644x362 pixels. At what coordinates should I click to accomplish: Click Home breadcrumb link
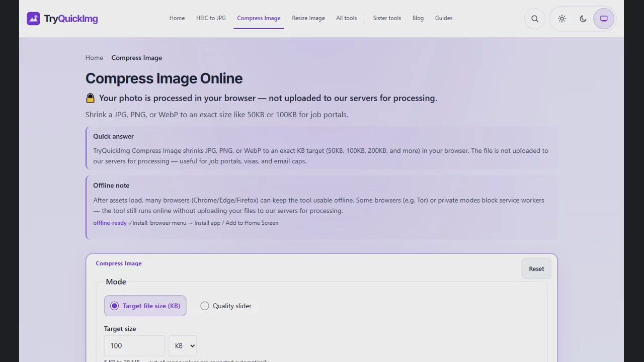[94, 58]
